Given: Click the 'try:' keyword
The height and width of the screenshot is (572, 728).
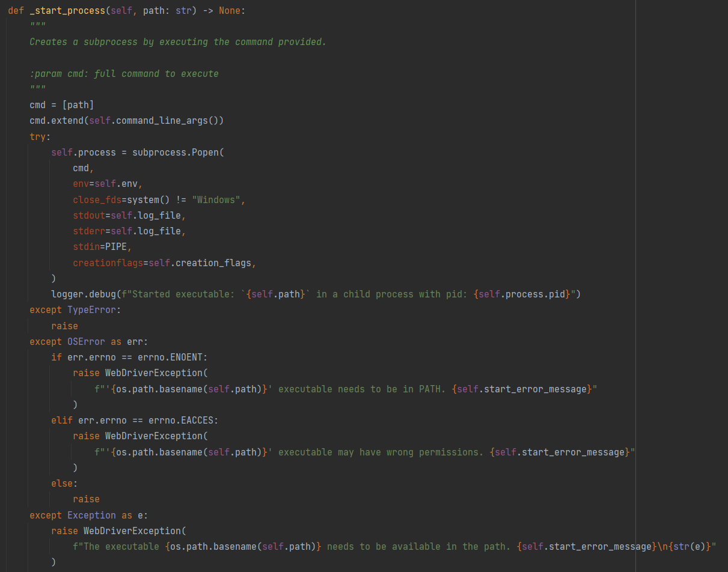Looking at the screenshot, I should [40, 136].
